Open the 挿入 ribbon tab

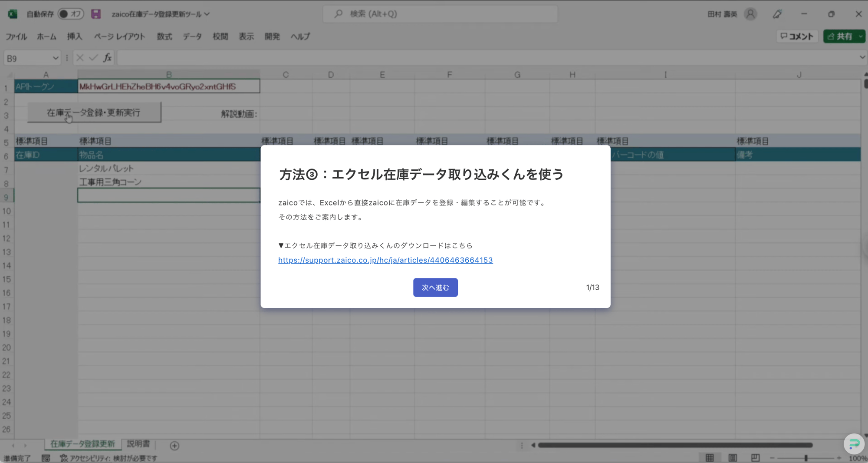click(x=75, y=36)
